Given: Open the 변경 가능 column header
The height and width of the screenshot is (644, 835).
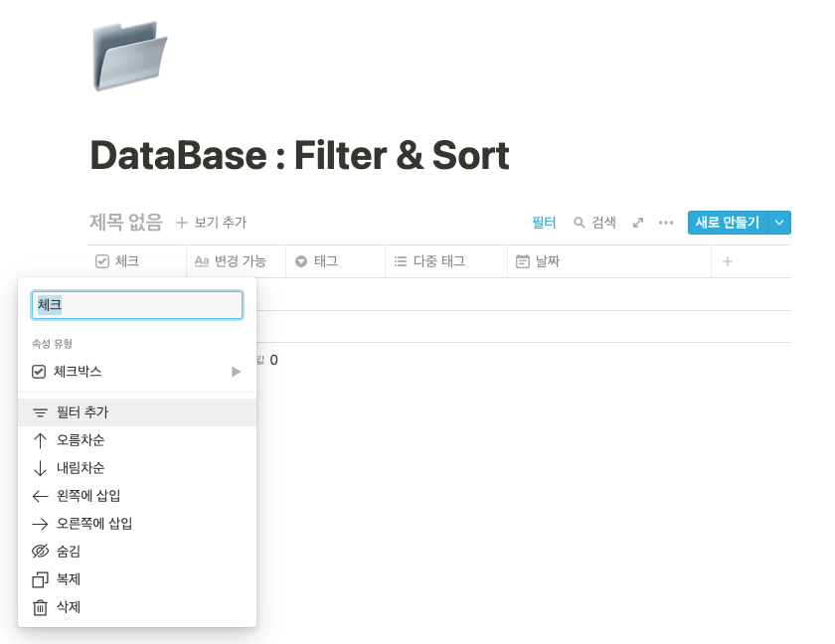Looking at the screenshot, I should pyautogui.click(x=236, y=261).
